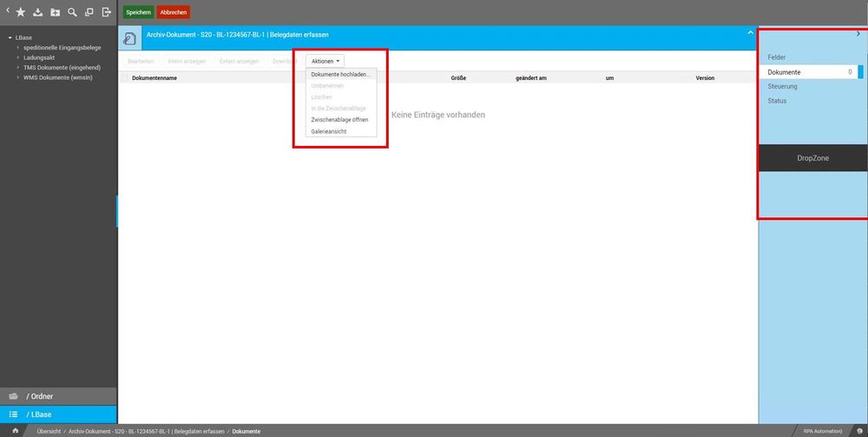Click the folder icon beside / Ordner
Screen dimensions: 868x437
(x=14, y=396)
